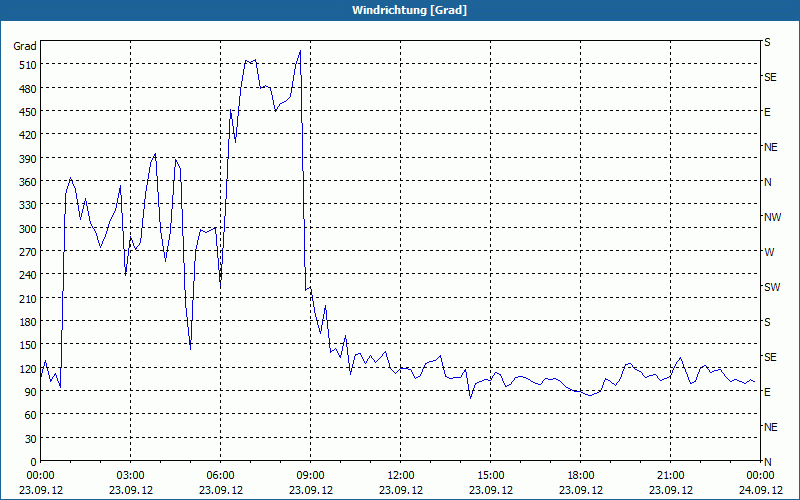Screen dimensions: 800x500
Task: Click the W compass label on right axis
Action: (x=769, y=252)
